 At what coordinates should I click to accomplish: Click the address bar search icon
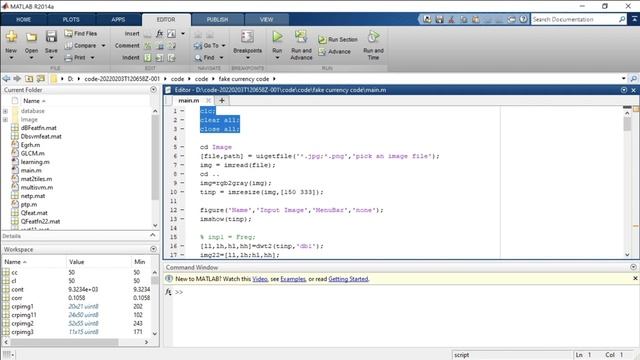pyautogui.click(x=634, y=78)
